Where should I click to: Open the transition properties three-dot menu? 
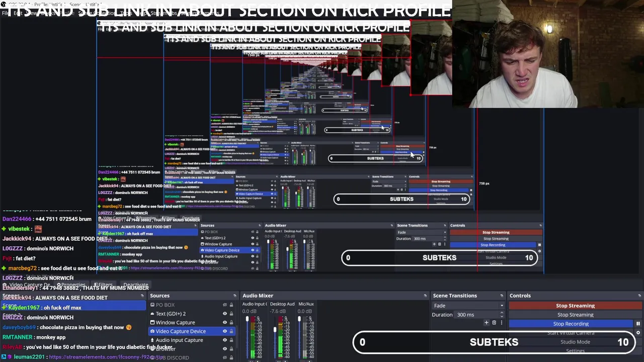(x=501, y=323)
